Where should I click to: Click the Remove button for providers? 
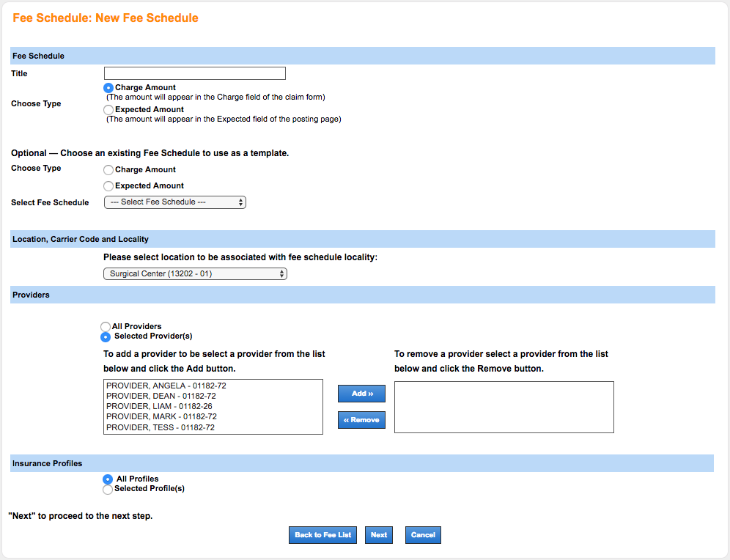tap(361, 419)
